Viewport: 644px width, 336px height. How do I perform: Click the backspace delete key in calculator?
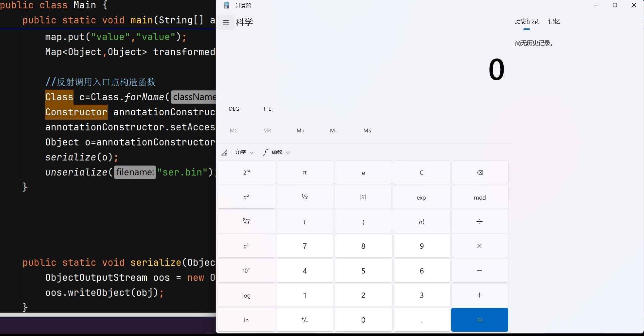(x=480, y=173)
